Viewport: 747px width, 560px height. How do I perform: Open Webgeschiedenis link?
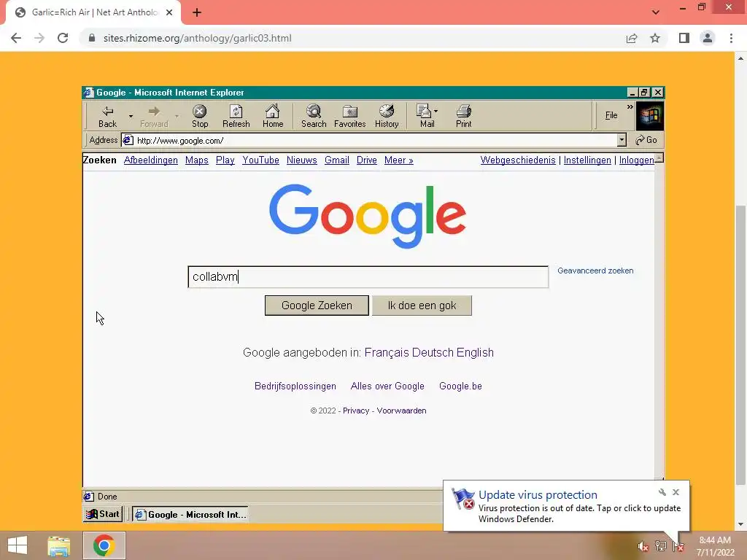click(518, 160)
